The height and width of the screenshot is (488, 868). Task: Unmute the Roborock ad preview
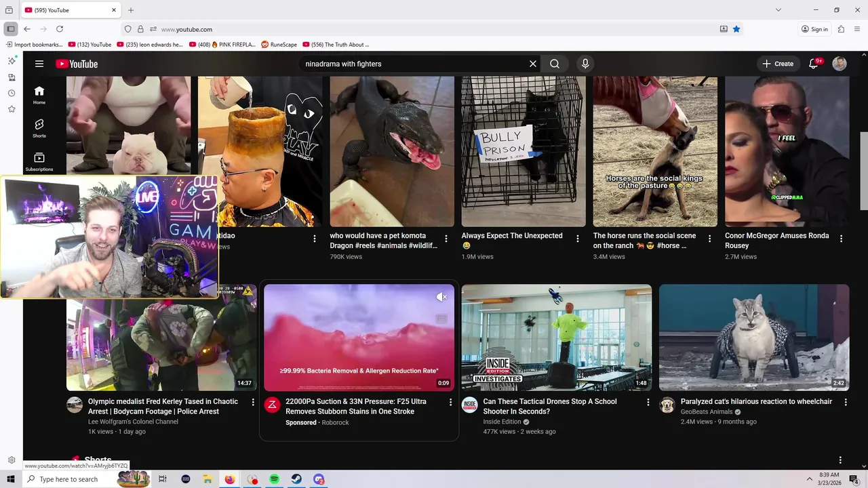[441, 297]
